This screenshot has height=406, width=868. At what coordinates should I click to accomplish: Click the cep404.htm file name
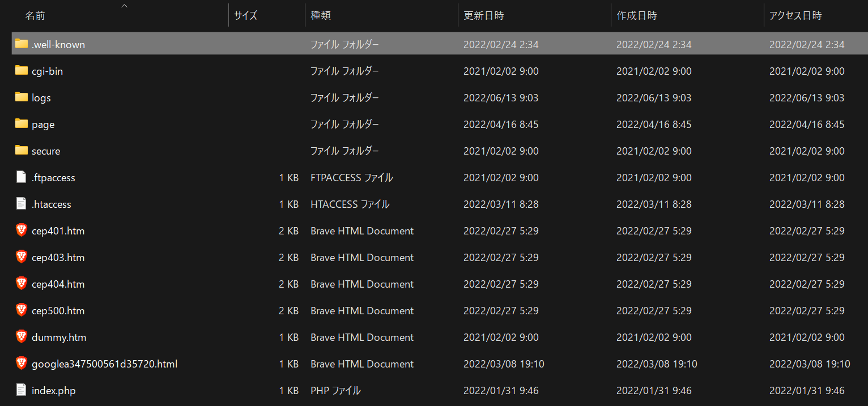[x=58, y=284]
